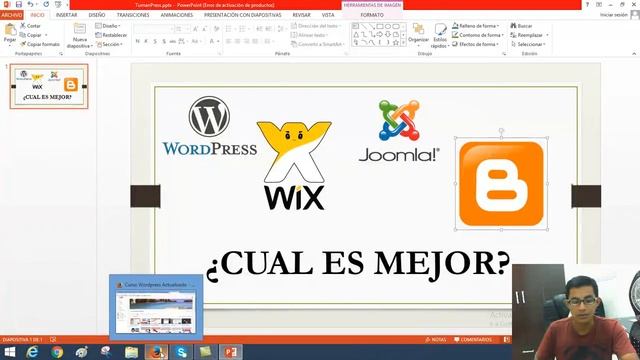Image resolution: width=640 pixels, height=360 pixels.
Task: Open Reemplazar dropdown arrow
Action: pos(547,35)
